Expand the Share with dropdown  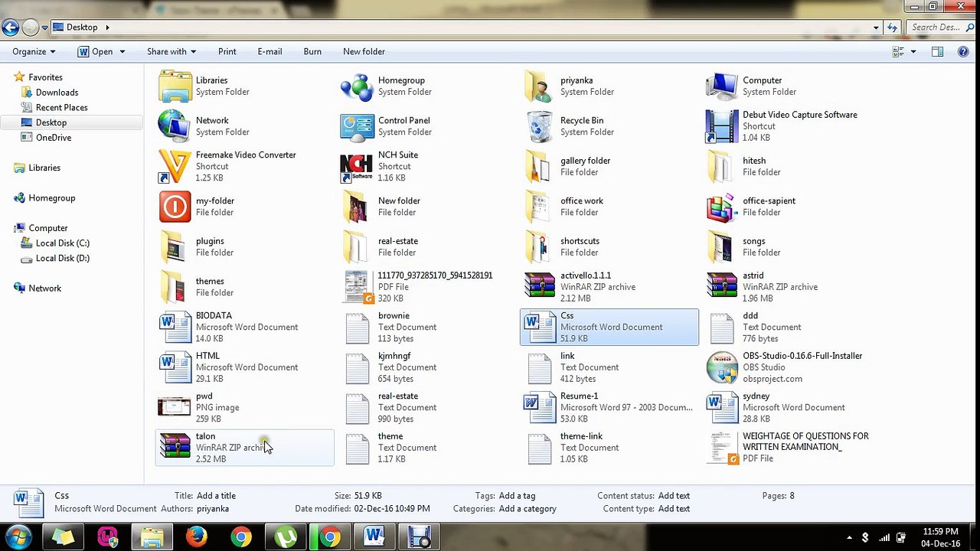171,51
